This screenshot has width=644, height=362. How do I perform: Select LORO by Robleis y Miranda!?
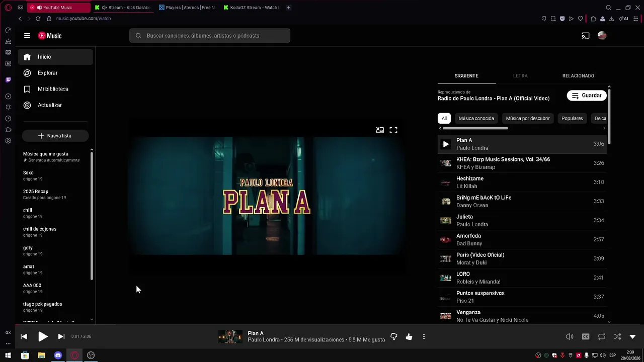click(522, 278)
